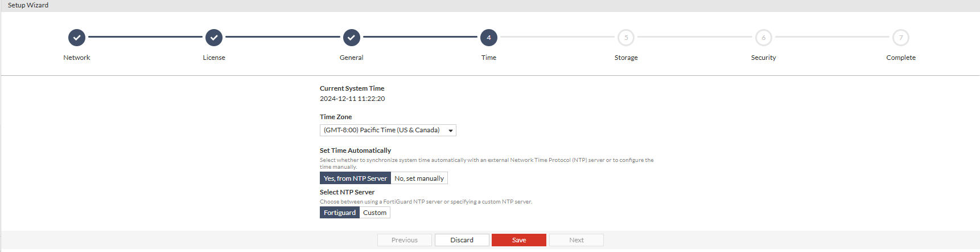
Task: Click the General step checkmark icon
Action: (x=352, y=38)
